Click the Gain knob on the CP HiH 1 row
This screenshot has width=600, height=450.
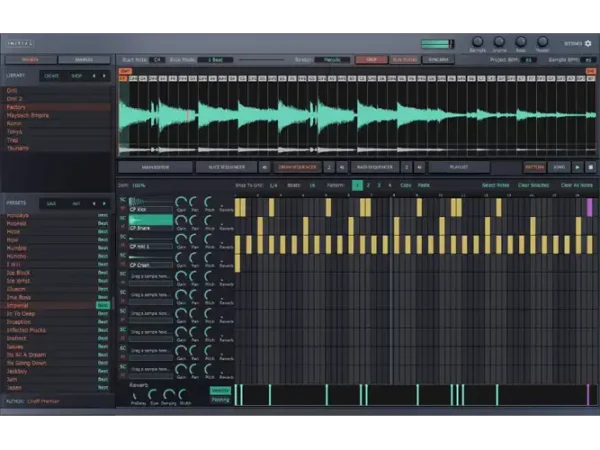181,240
